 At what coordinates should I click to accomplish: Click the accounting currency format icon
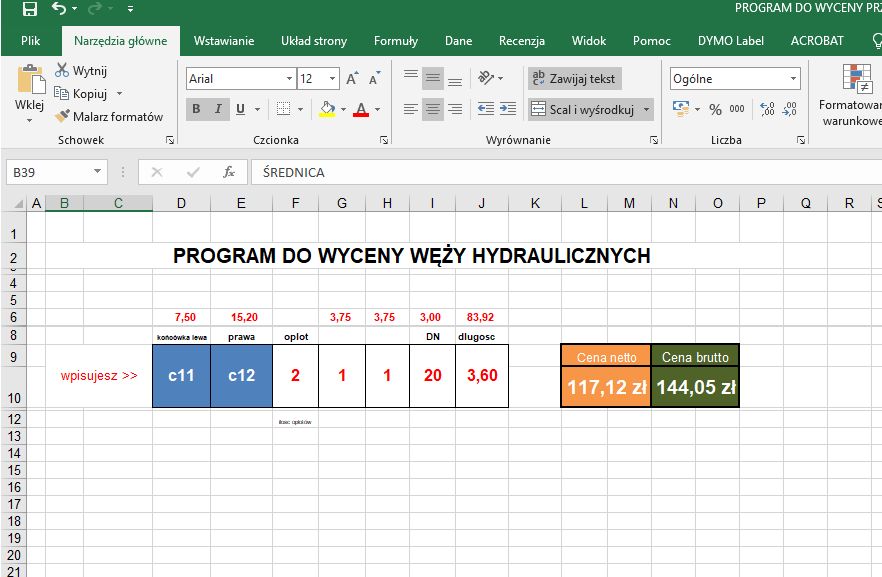click(x=681, y=109)
